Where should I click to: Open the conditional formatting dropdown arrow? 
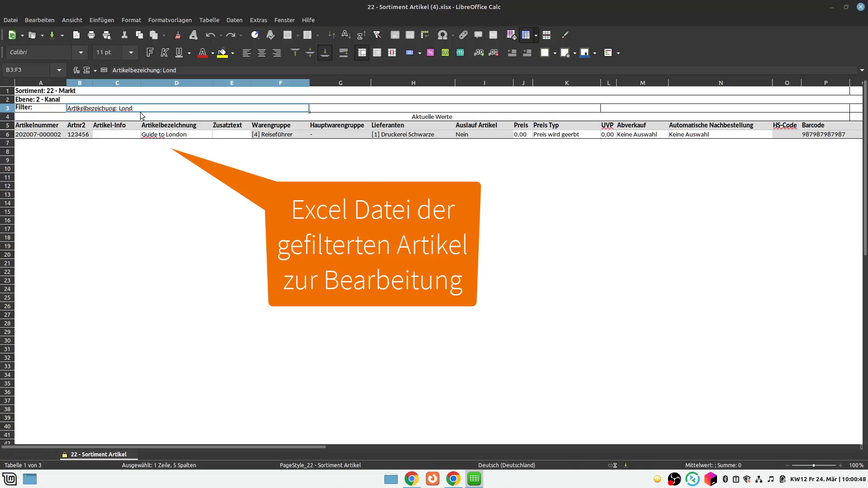tap(618, 53)
